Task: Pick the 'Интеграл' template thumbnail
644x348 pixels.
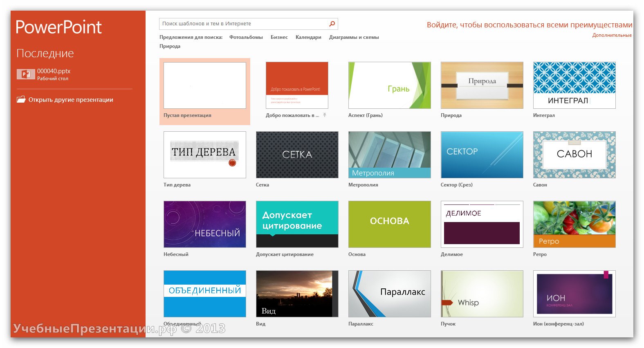Action: pos(574,85)
